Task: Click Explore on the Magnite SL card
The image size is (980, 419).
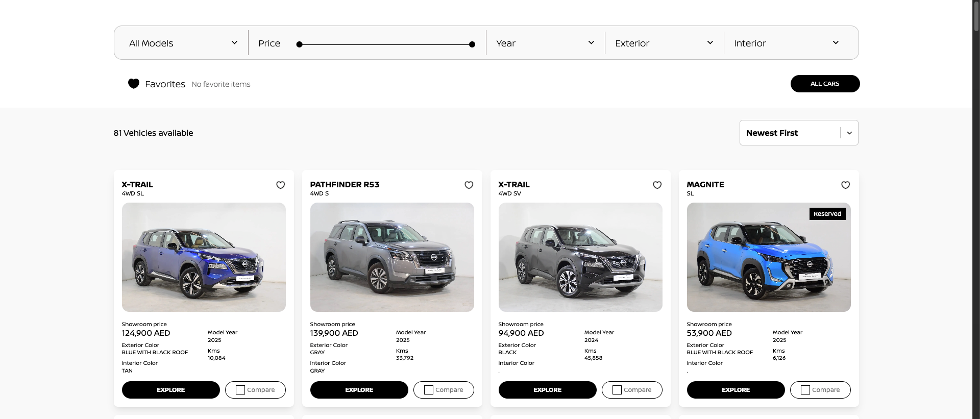Action: coord(736,390)
